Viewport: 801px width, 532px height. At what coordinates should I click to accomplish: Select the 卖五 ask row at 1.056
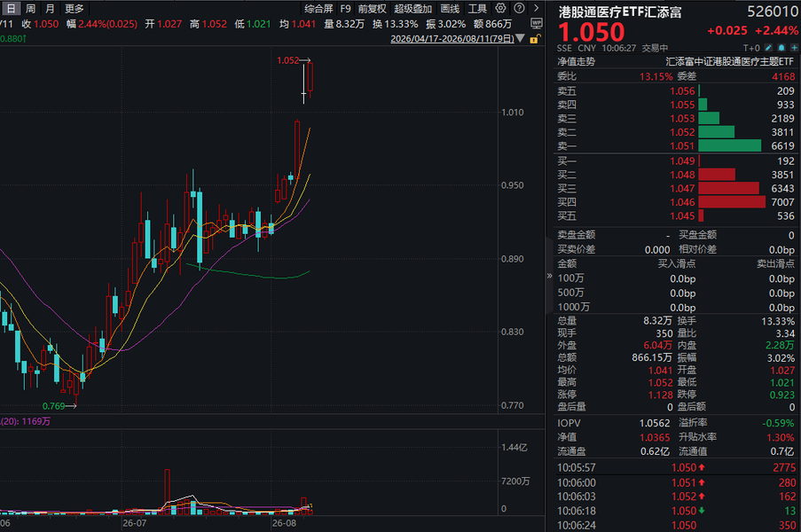tap(676, 90)
